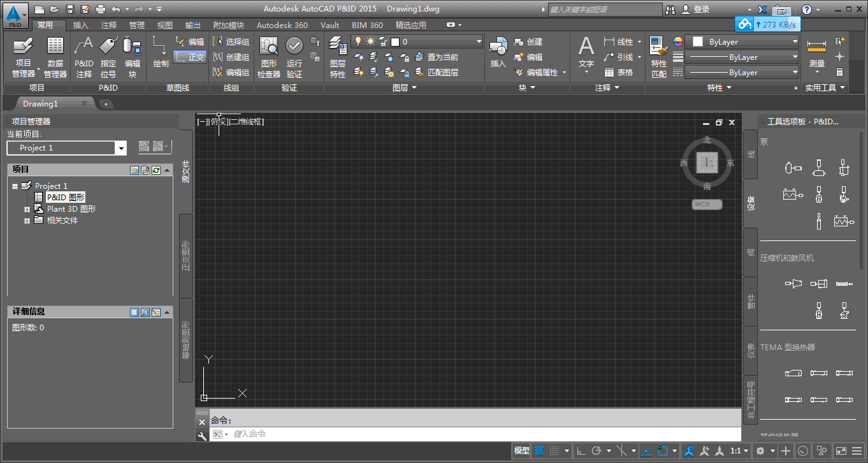Expand the Plant 3D 图形 tree node
Viewport: 868px width, 463px height.
point(27,209)
